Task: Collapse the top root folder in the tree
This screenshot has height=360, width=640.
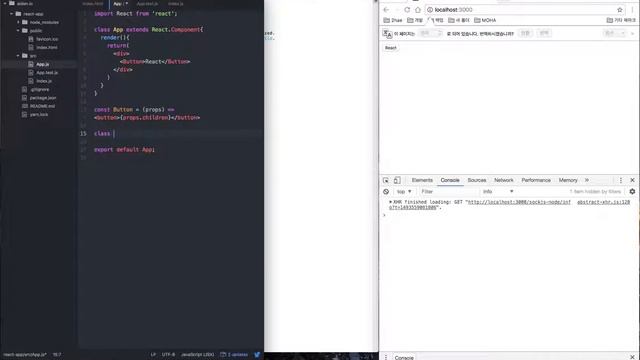Action: tap(4, 3)
